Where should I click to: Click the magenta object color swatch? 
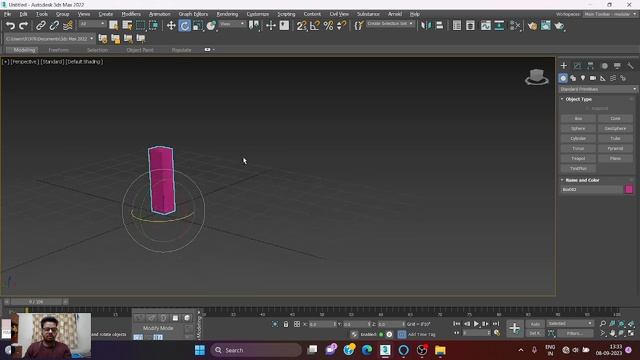tap(629, 189)
